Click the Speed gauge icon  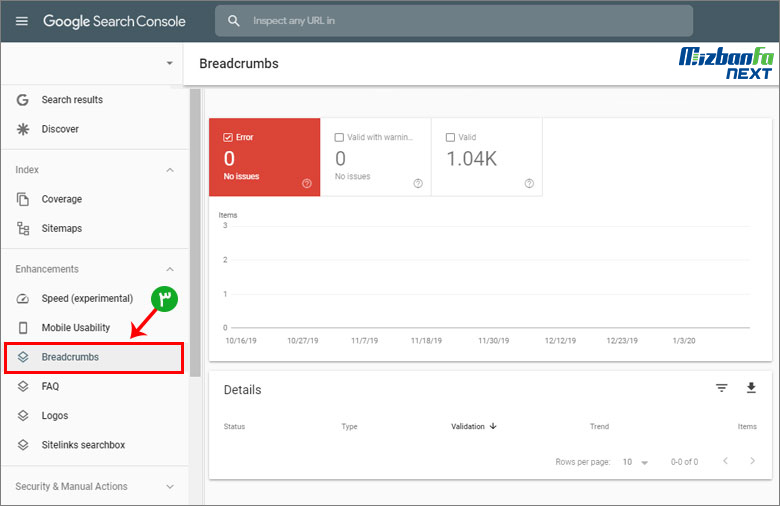(x=23, y=299)
